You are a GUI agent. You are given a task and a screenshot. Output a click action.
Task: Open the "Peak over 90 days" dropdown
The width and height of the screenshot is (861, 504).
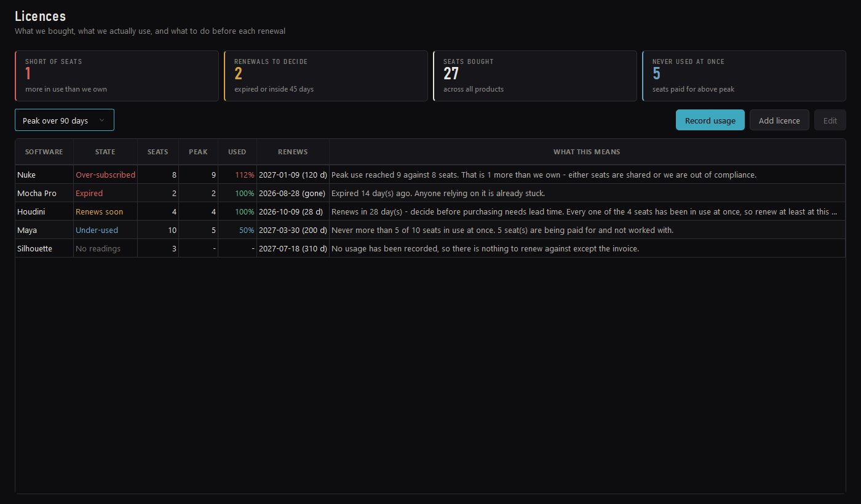pyautogui.click(x=65, y=120)
